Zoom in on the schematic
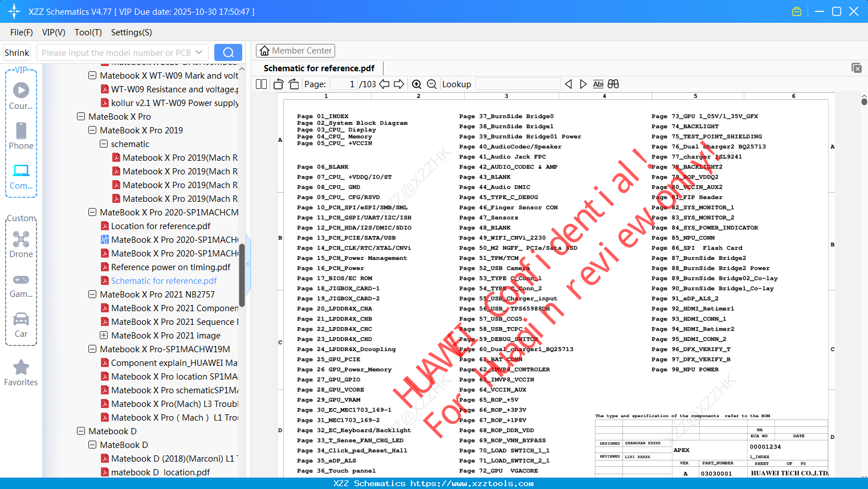The image size is (868, 489). point(417,84)
